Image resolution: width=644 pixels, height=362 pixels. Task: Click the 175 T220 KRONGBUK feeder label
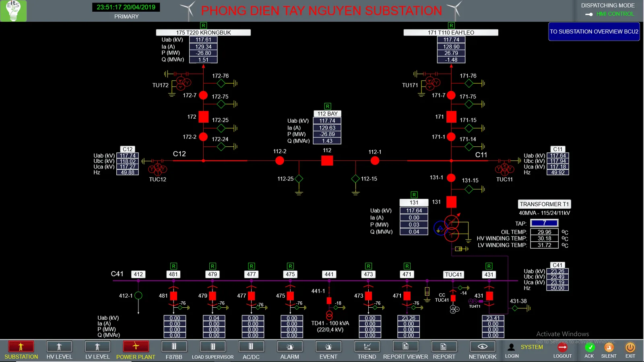pos(203,33)
